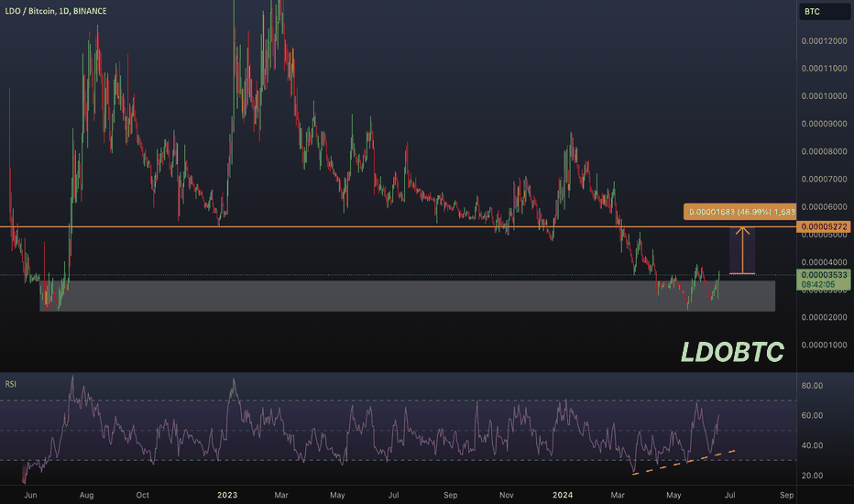Image resolution: width=854 pixels, height=504 pixels.
Task: Select the dashed orange RSI trendline
Action: [x=684, y=463]
